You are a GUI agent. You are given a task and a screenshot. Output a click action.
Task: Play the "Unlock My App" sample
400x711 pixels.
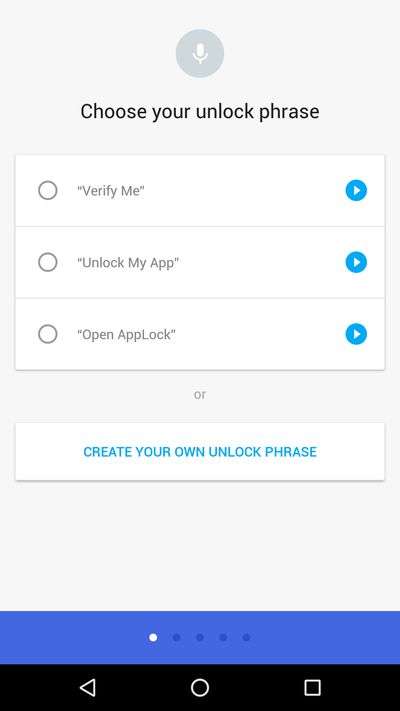point(356,262)
